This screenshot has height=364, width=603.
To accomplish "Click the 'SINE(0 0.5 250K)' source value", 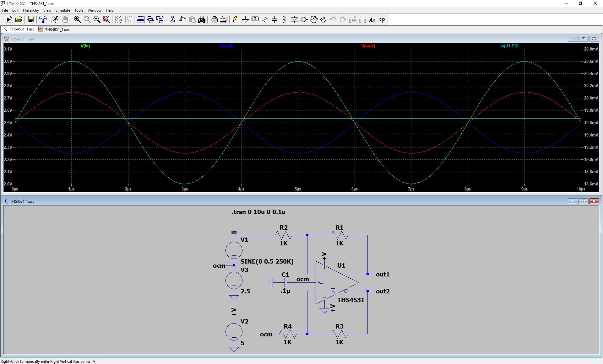I will coord(267,261).
